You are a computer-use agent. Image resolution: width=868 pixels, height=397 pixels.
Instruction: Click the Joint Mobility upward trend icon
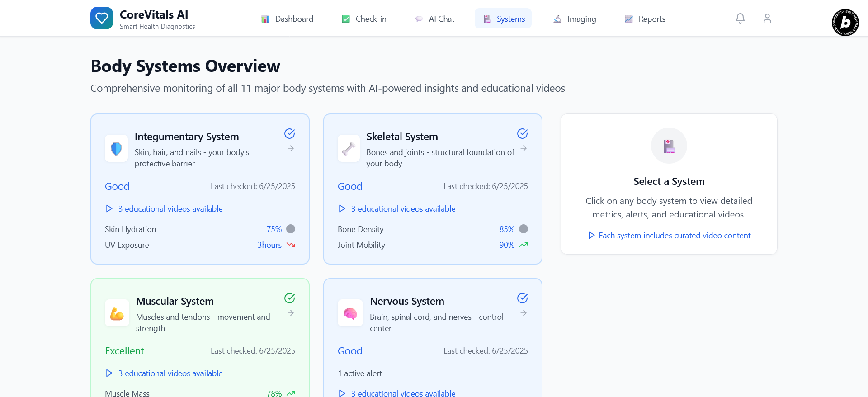(x=524, y=245)
